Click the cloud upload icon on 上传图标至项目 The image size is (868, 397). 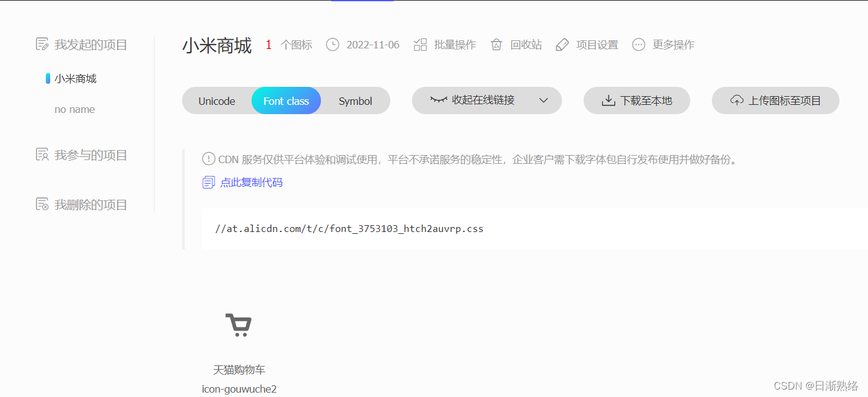tap(737, 100)
